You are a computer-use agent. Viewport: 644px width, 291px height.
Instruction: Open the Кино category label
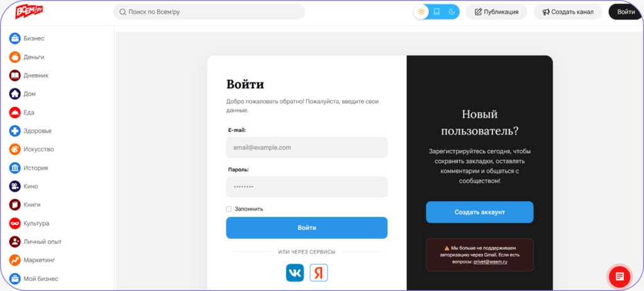(x=31, y=186)
